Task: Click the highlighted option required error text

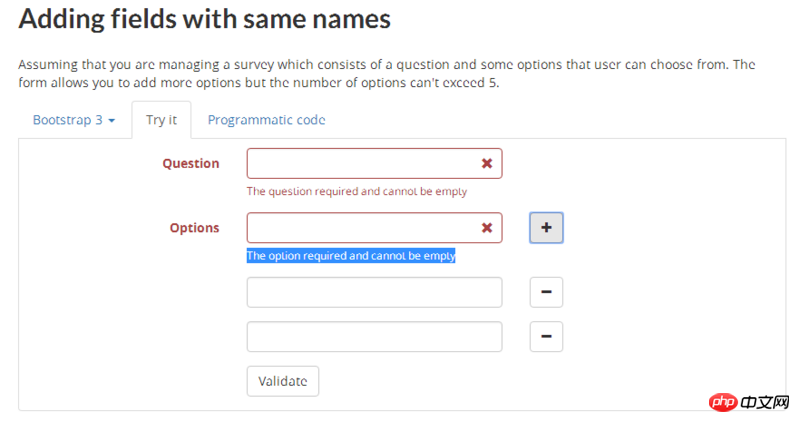Action: coord(350,256)
